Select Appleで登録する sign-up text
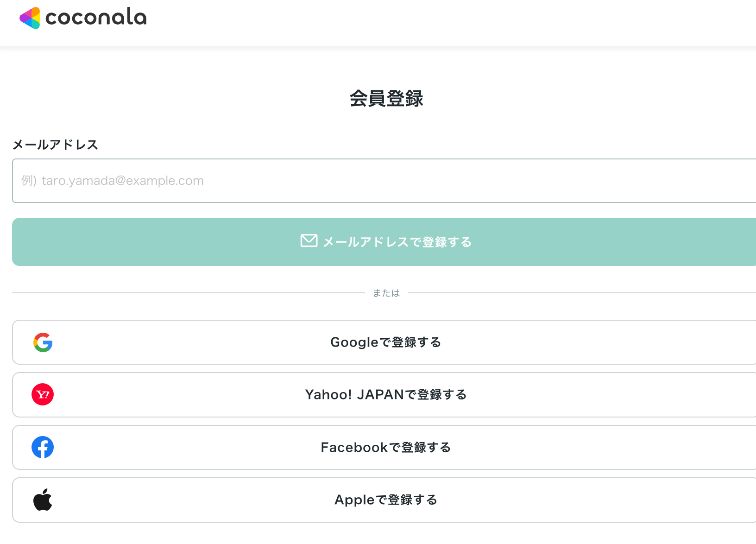The width and height of the screenshot is (756, 544). pyautogui.click(x=385, y=500)
